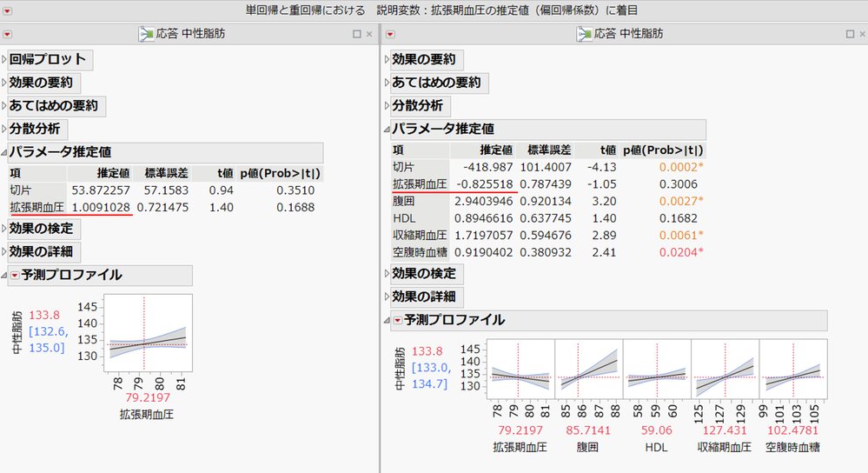
Task: Close the left 応答 中性脂肪 panel
Action: [369, 34]
